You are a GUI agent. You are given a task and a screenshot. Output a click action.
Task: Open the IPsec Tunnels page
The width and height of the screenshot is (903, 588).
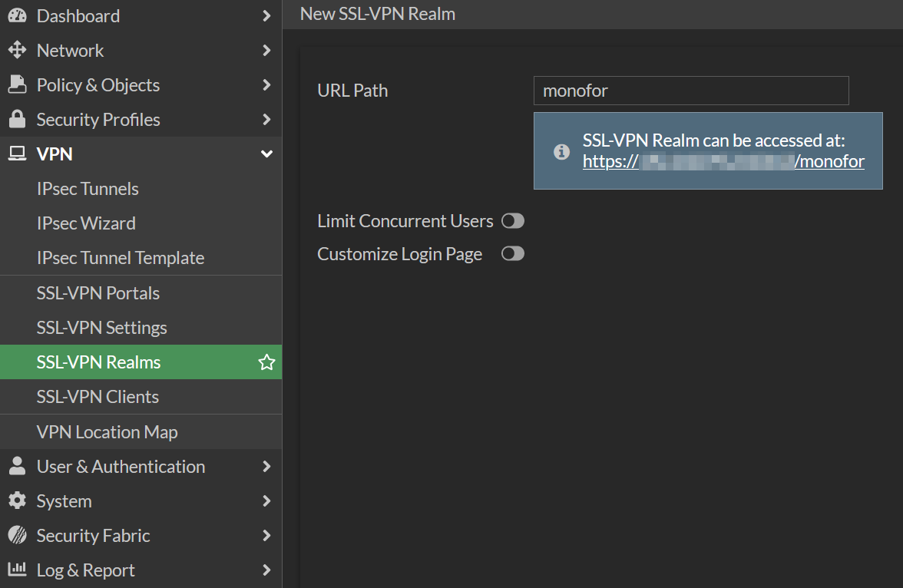[x=88, y=189]
